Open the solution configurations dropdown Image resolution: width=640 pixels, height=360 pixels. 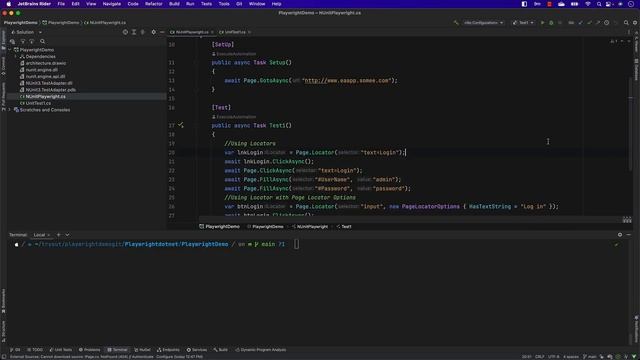tap(483, 23)
